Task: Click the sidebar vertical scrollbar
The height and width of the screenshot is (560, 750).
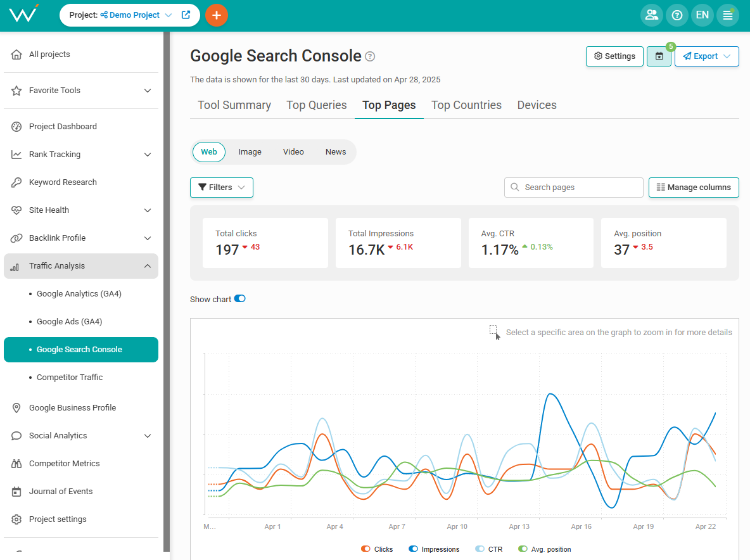Action: (167, 291)
